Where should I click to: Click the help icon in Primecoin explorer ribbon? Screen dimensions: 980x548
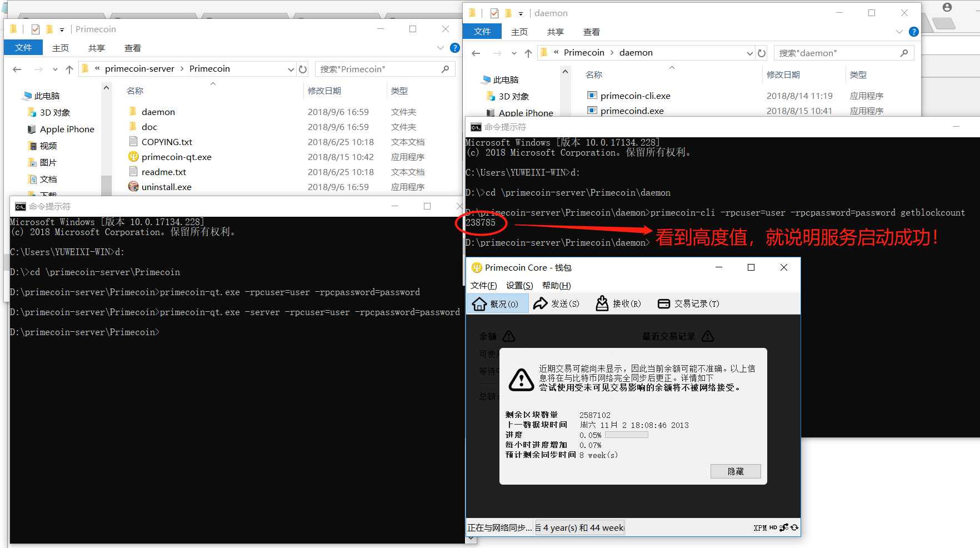(455, 48)
